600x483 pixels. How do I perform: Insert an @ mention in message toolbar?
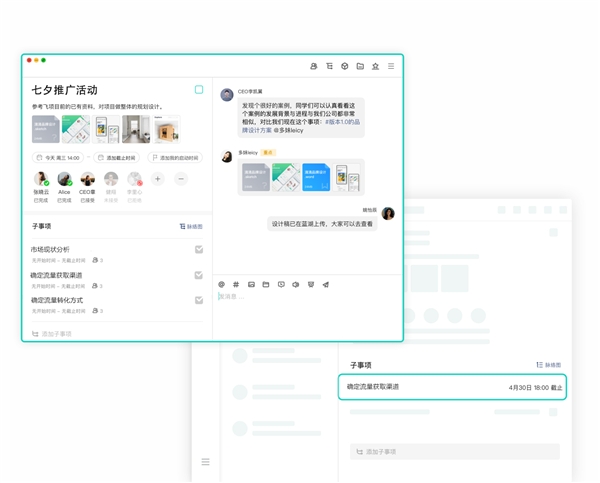point(221,284)
